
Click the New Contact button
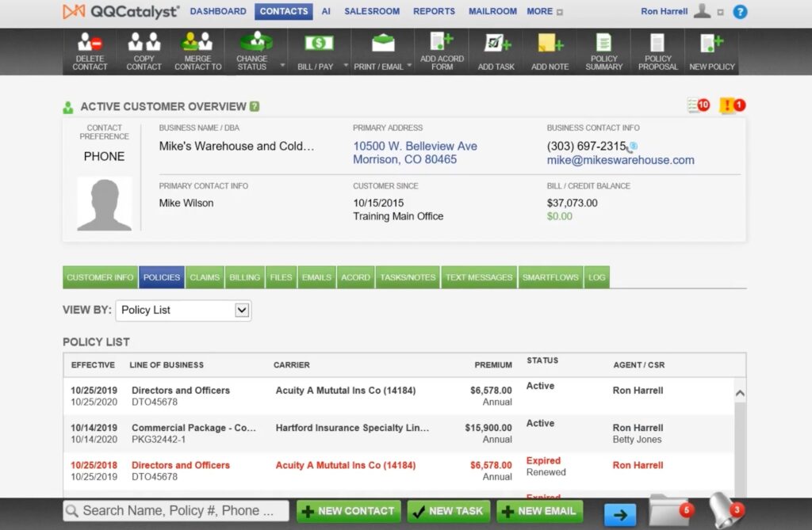(349, 511)
